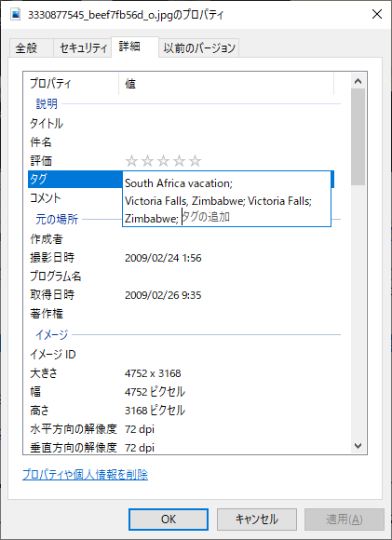Click the 水平方向の解像度 row

point(181,429)
